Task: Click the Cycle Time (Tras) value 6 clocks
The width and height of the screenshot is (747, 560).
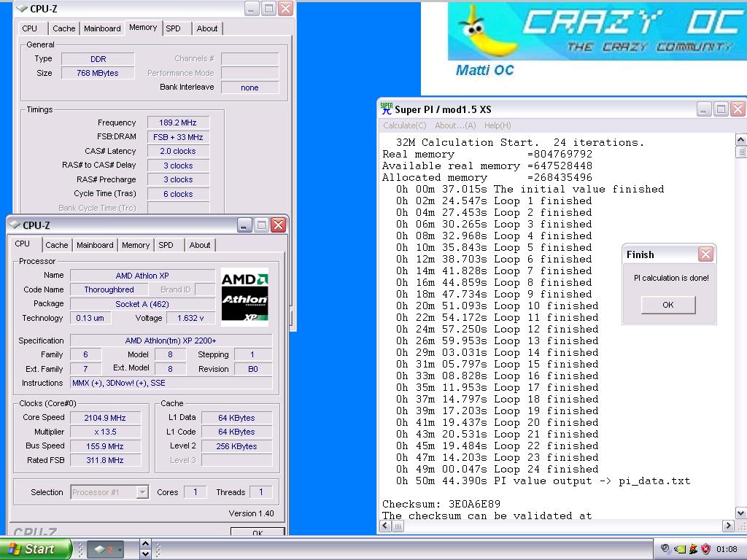Action: point(178,194)
